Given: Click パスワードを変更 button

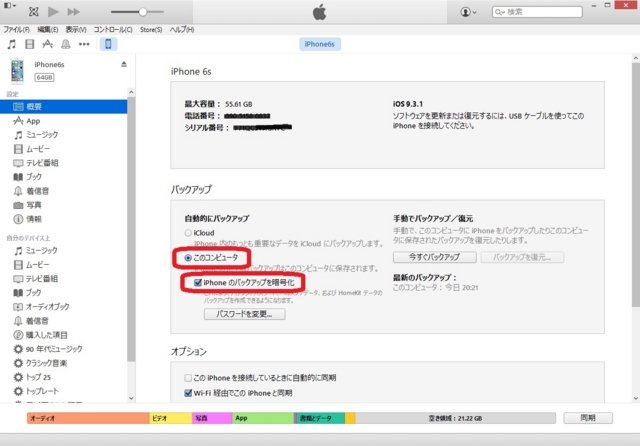Looking at the screenshot, I should pos(244,314).
